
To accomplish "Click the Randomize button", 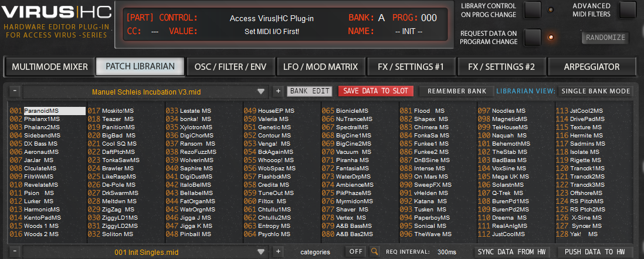I will click(x=605, y=38).
